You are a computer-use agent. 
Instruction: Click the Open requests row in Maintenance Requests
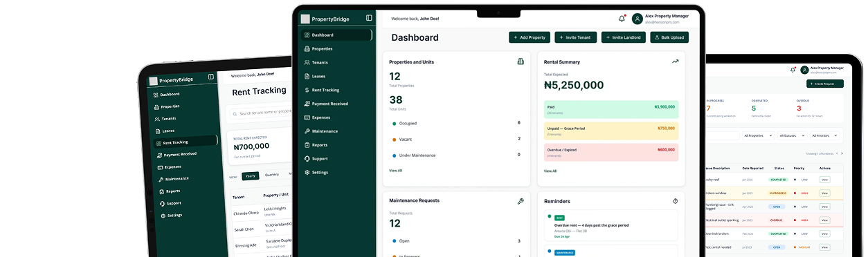(x=456, y=241)
